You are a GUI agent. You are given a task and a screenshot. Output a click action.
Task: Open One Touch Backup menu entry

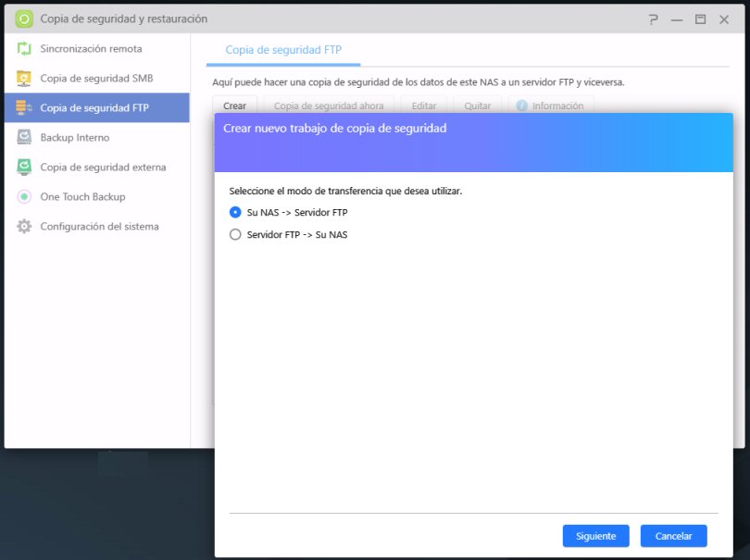point(82,196)
